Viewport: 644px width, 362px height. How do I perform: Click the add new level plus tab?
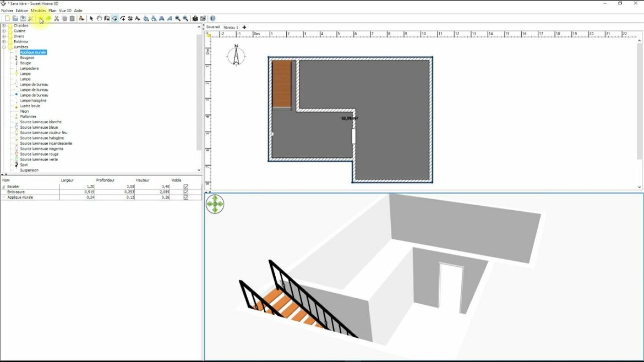pos(244,27)
